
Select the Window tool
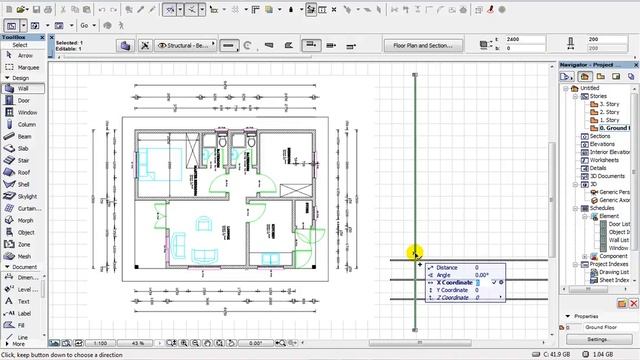[x=23, y=112]
